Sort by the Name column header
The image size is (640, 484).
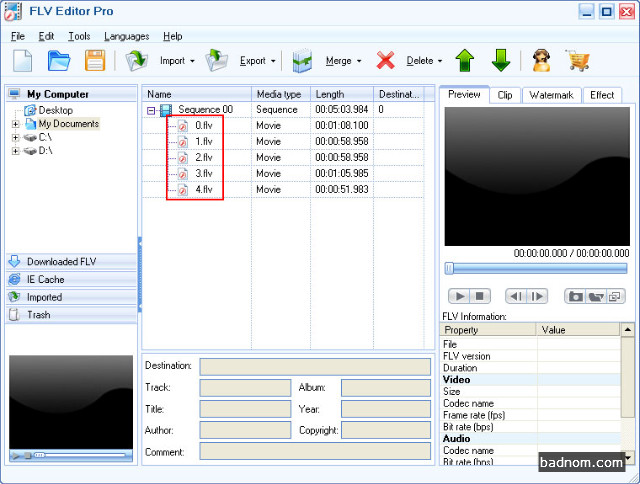click(197, 94)
